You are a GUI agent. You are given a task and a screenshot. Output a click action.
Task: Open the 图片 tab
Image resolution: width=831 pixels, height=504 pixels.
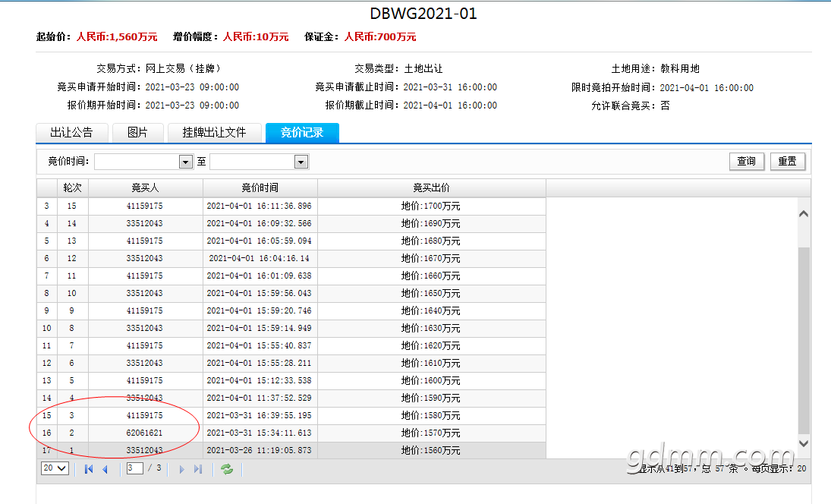[x=137, y=133]
